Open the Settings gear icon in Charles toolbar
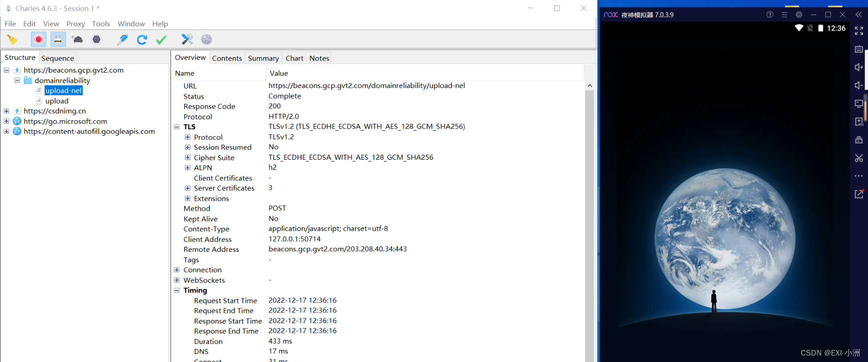 tap(206, 40)
